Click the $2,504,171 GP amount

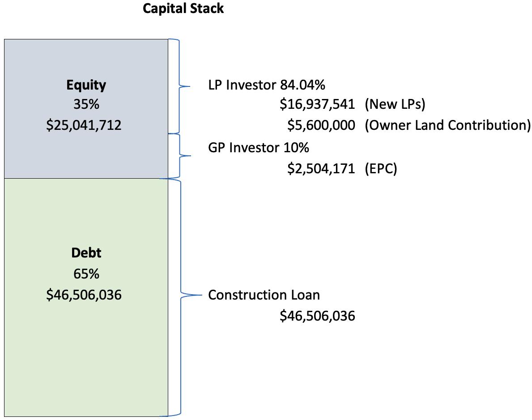[321, 169]
